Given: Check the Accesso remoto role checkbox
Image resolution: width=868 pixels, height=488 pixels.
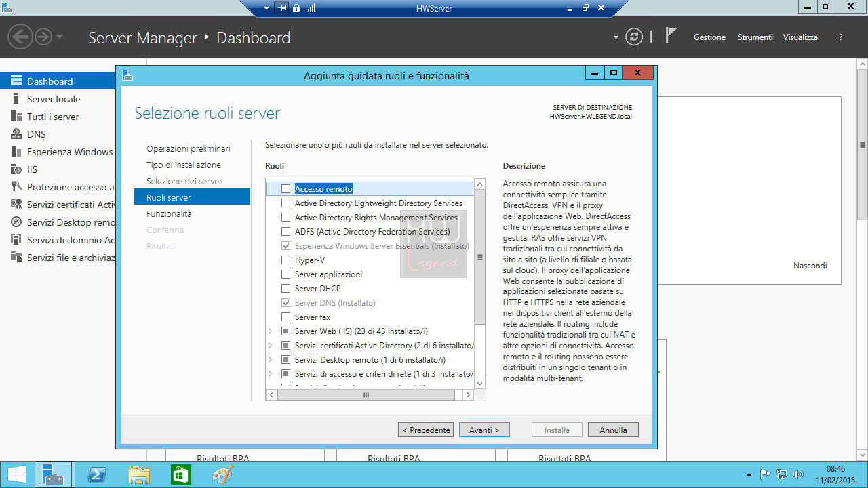Looking at the screenshot, I should tap(285, 189).
